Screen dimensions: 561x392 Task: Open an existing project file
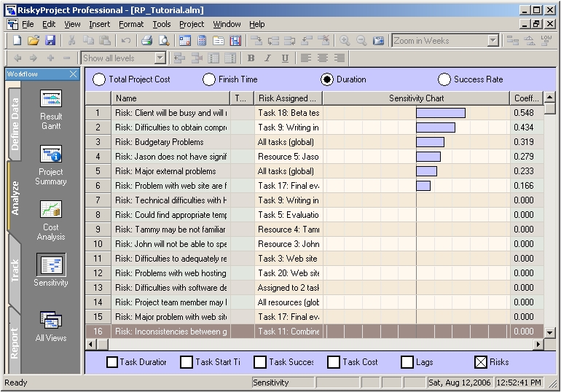34,40
